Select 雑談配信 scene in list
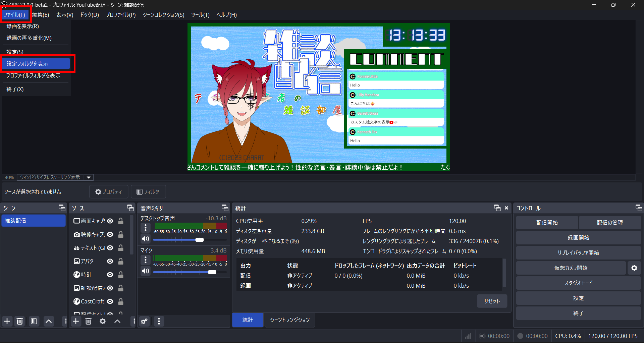Screen dimensions: 644x343 (x=34, y=221)
